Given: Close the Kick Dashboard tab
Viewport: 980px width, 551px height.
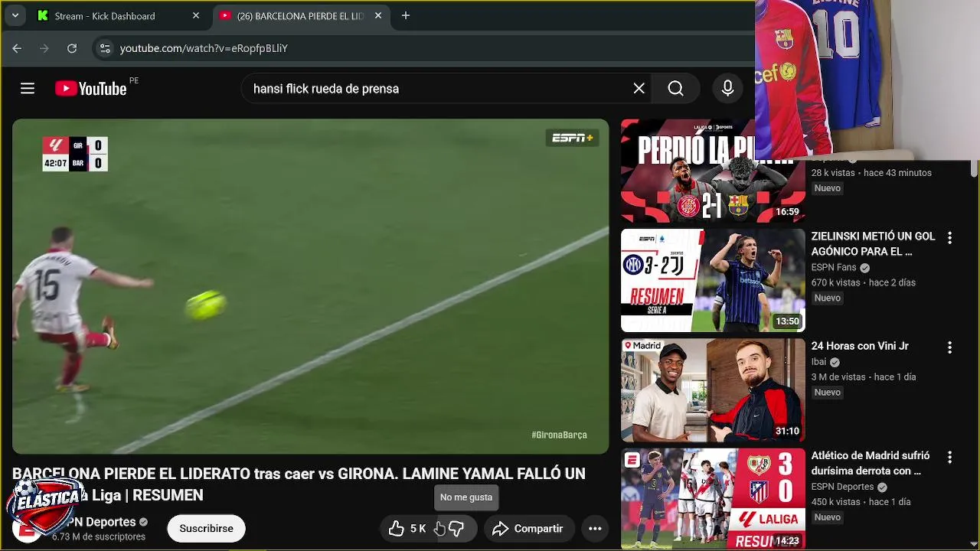Looking at the screenshot, I should pos(196,15).
